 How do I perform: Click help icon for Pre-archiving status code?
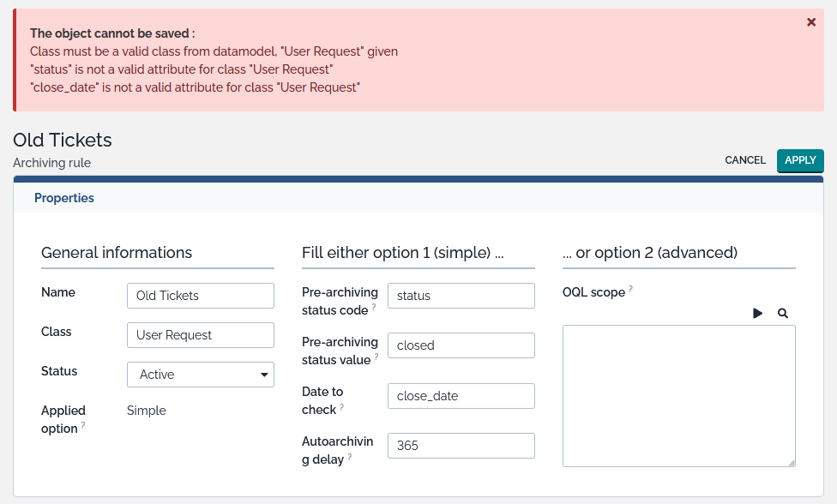tap(374, 307)
